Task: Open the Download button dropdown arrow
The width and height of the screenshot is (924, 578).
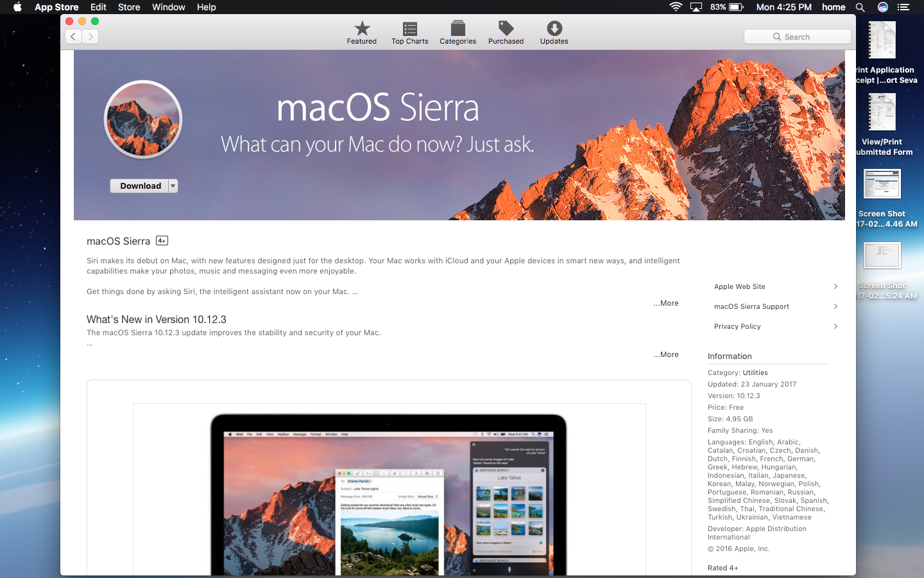Action: pyautogui.click(x=173, y=186)
